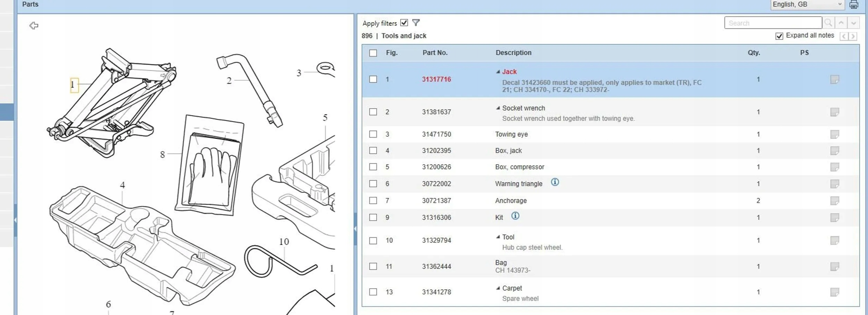The width and height of the screenshot is (868, 315).
Task: Click note icon in Box, compressor row
Action: pos(835,167)
